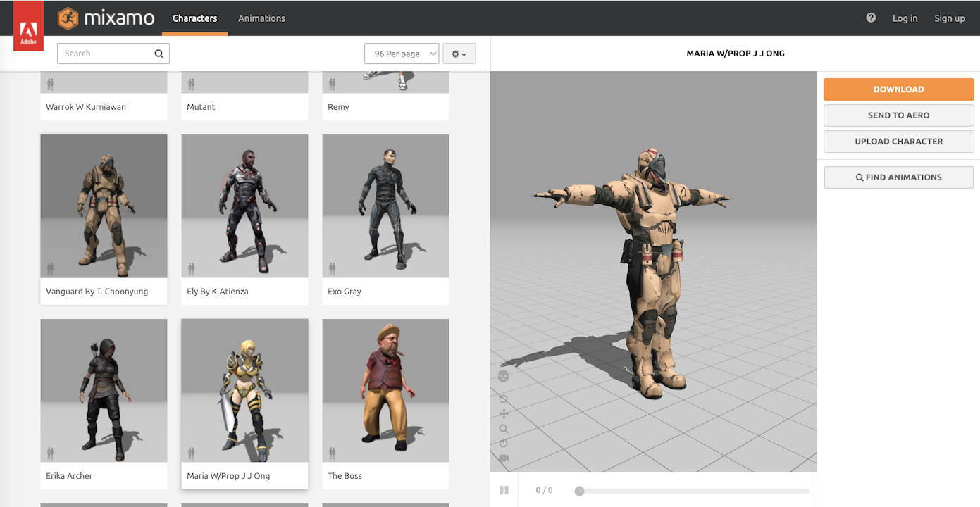Click the humanoid icon on The Boss card
Image resolution: width=980 pixels, height=507 pixels.
pyautogui.click(x=332, y=453)
